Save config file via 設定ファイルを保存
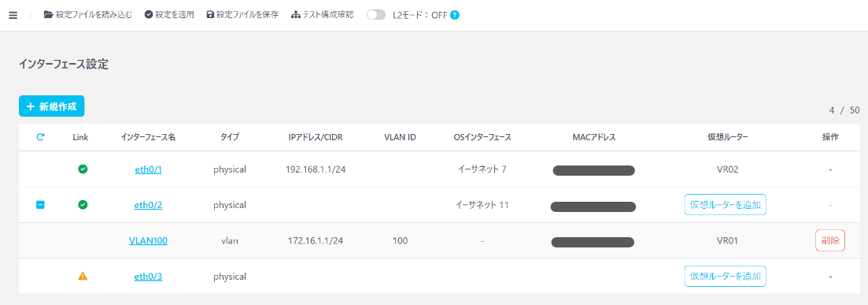This screenshot has width=868, height=305. (242, 15)
